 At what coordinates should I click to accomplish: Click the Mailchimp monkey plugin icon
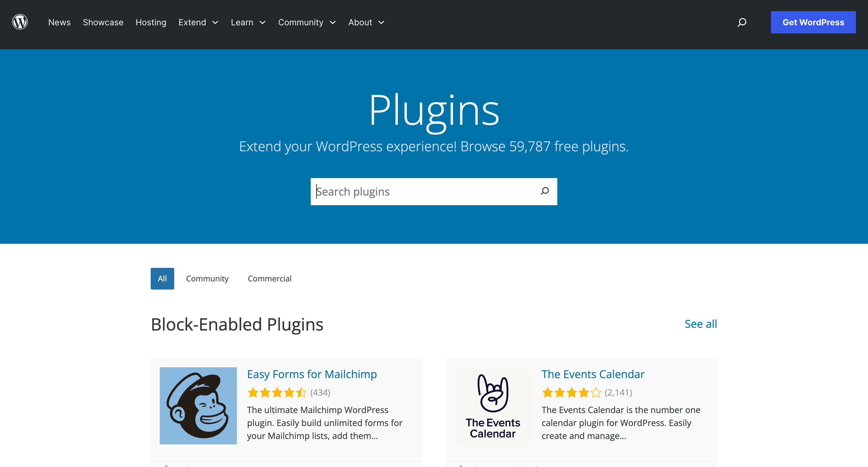pos(198,406)
